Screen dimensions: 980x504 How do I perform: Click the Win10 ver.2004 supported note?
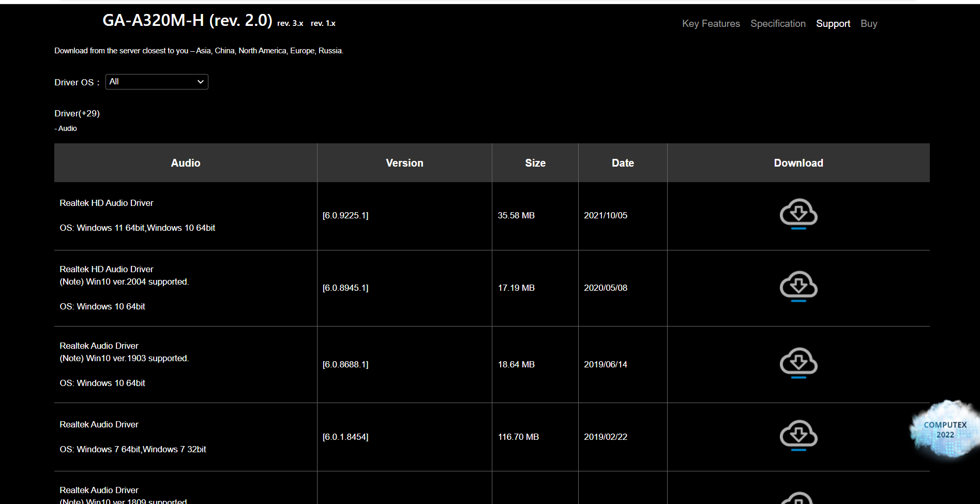pos(124,281)
